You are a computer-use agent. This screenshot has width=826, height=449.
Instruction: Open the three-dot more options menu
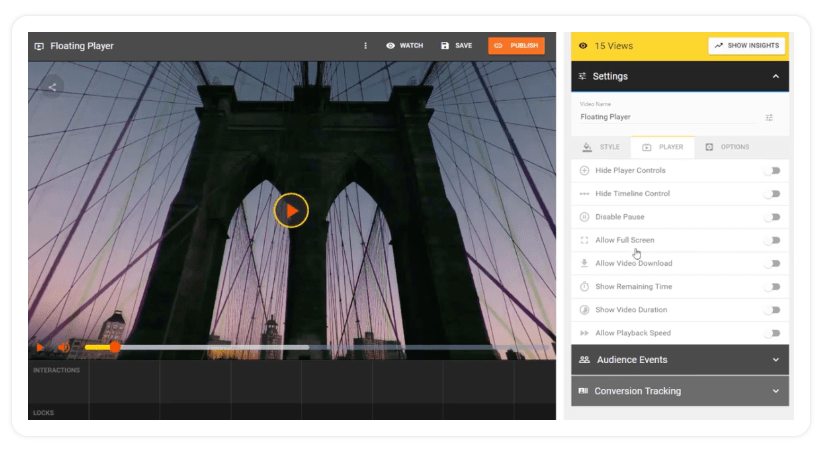click(365, 46)
